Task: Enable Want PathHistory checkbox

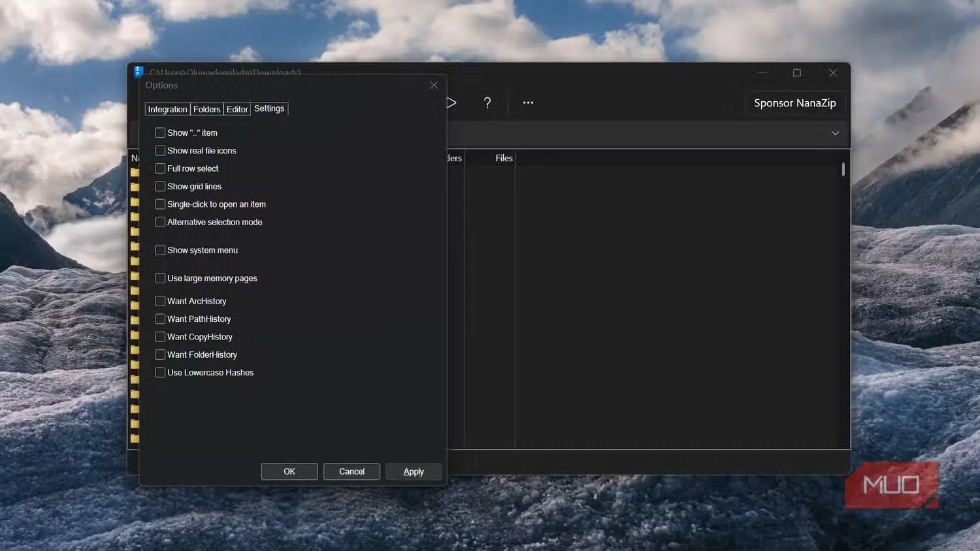Action: [x=160, y=319]
